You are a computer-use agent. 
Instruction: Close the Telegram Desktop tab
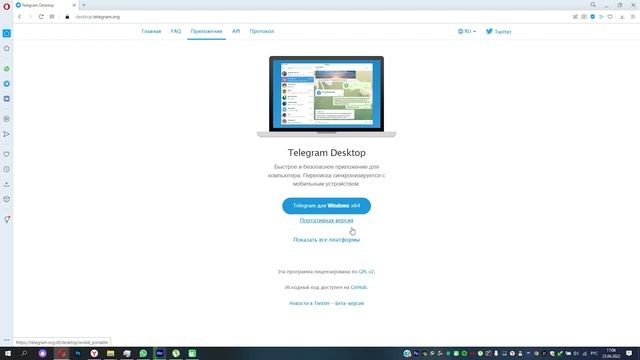click(x=74, y=5)
